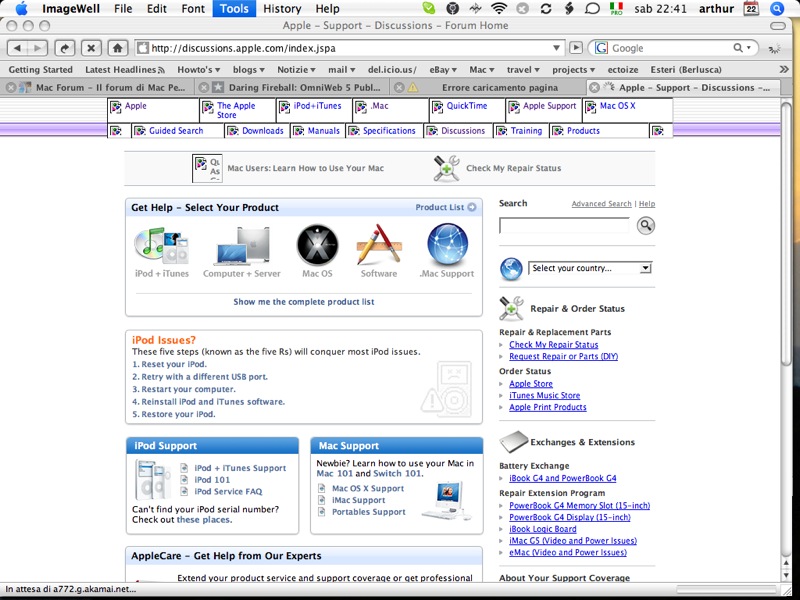800x600 pixels.
Task: Click the Wi-Fi status menu bar icon
Action: [498, 9]
